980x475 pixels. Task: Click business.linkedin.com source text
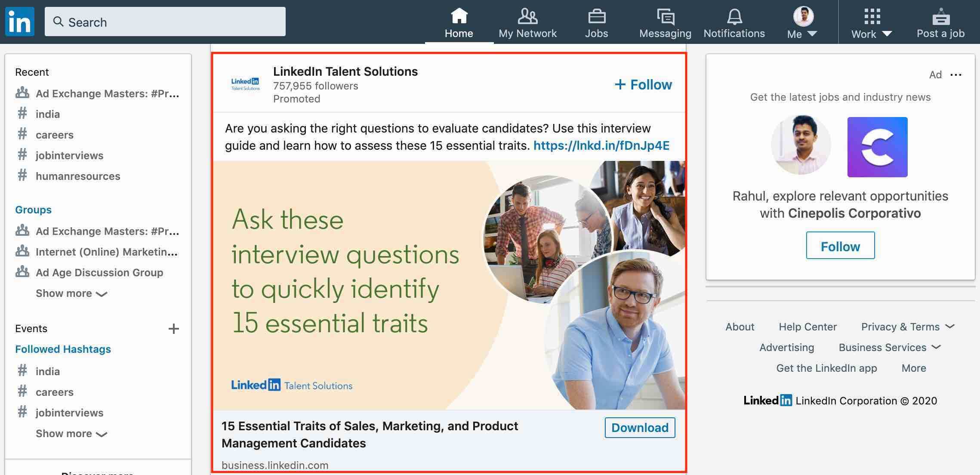click(x=275, y=465)
